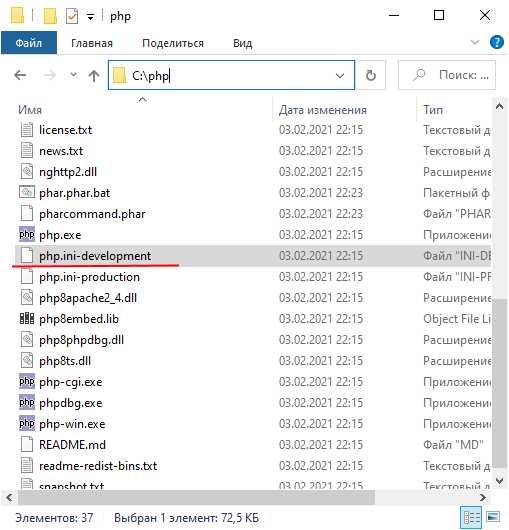The width and height of the screenshot is (509, 530).
Task: Select the php8phpdbg.dll file name
Action: coord(81,340)
